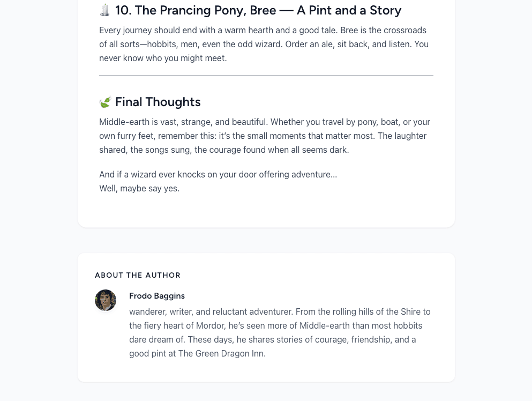The width and height of the screenshot is (532, 401).
Task: Click the paragraph beginning 'Middle-earth is vast'
Action: 265,136
